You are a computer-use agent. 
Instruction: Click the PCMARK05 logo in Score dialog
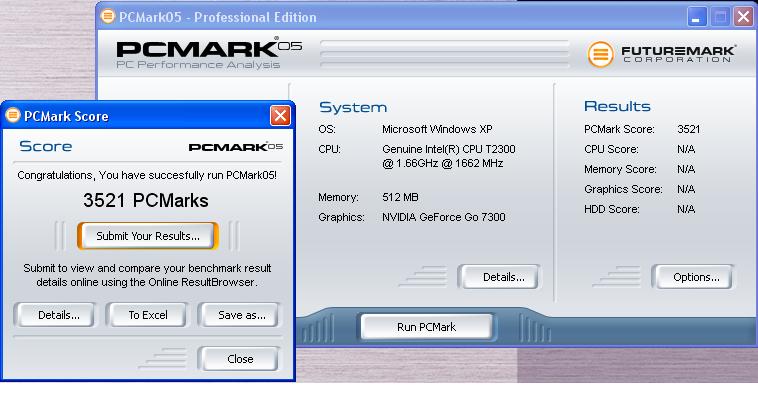pos(235,147)
